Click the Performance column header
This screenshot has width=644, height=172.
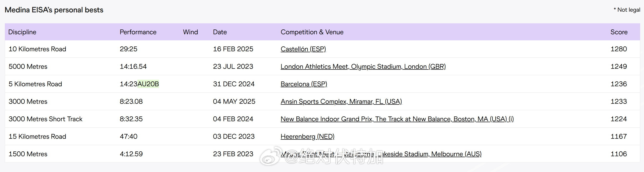pos(138,32)
